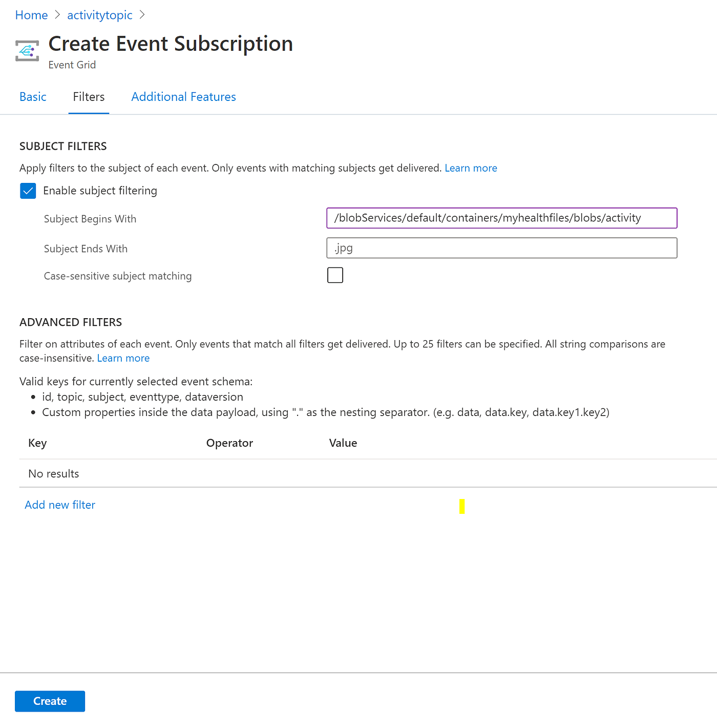Viewport: 717px width, 728px height.
Task: Stay on the Filters tab
Action: click(89, 97)
